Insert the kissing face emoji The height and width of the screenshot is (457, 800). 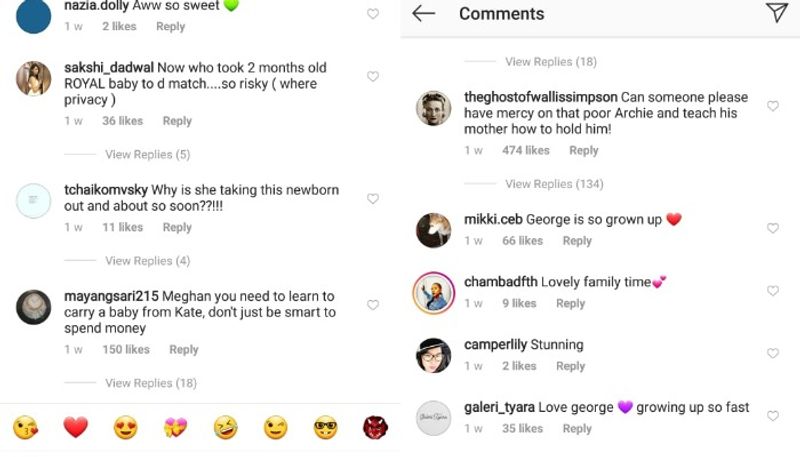coord(26,428)
